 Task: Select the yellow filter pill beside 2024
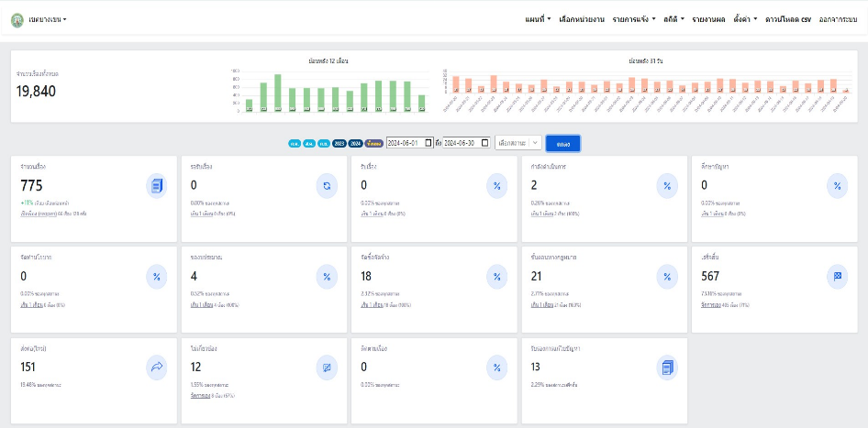[373, 144]
